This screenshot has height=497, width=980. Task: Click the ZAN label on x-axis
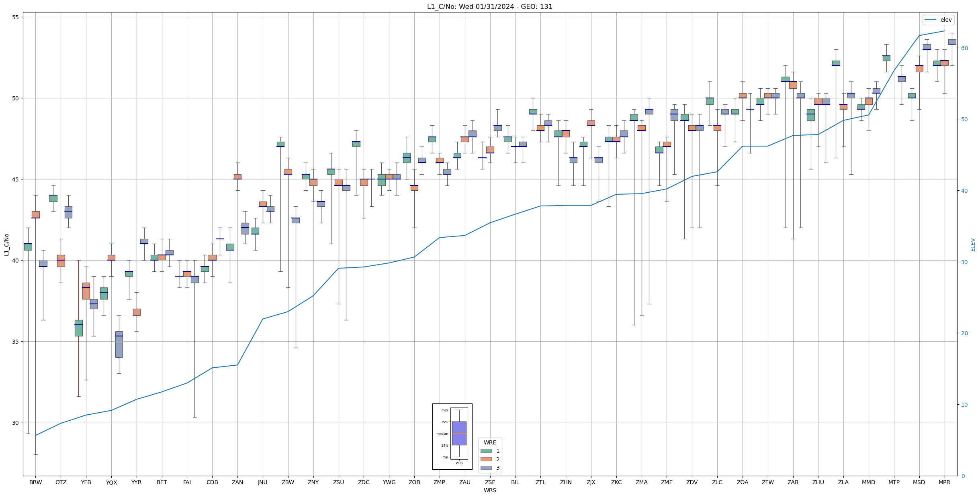click(x=237, y=482)
